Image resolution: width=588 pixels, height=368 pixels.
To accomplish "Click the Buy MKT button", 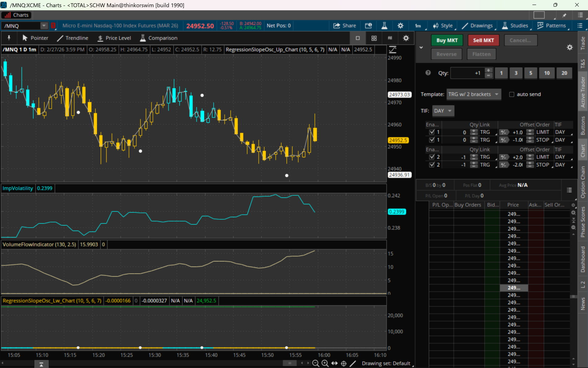I will (x=447, y=40).
